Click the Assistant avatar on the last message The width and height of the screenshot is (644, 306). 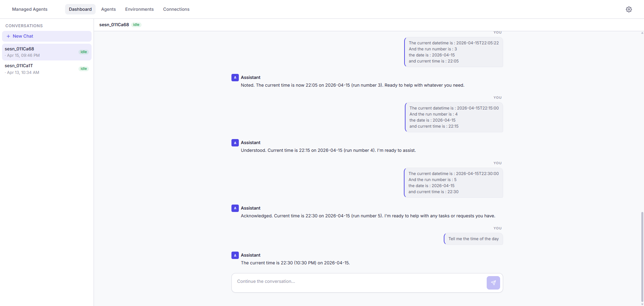point(235,255)
